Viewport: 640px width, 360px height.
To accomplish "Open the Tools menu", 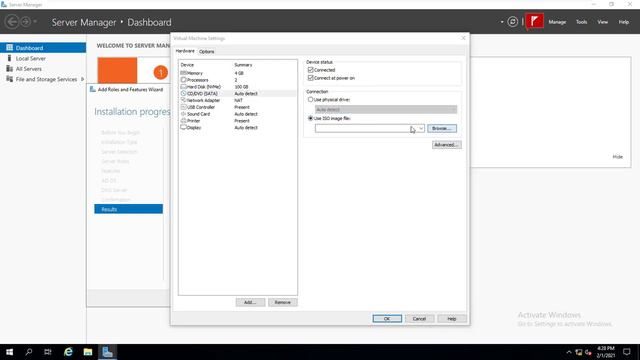I will pyautogui.click(x=582, y=22).
